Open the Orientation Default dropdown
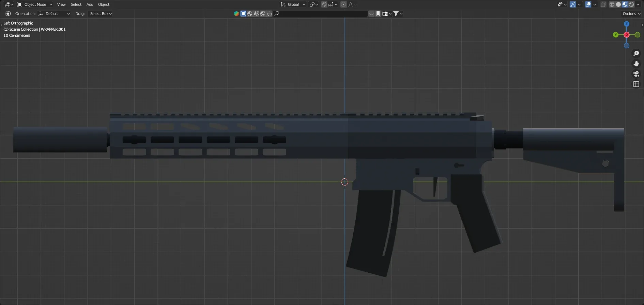This screenshot has height=305, width=644. (54, 14)
